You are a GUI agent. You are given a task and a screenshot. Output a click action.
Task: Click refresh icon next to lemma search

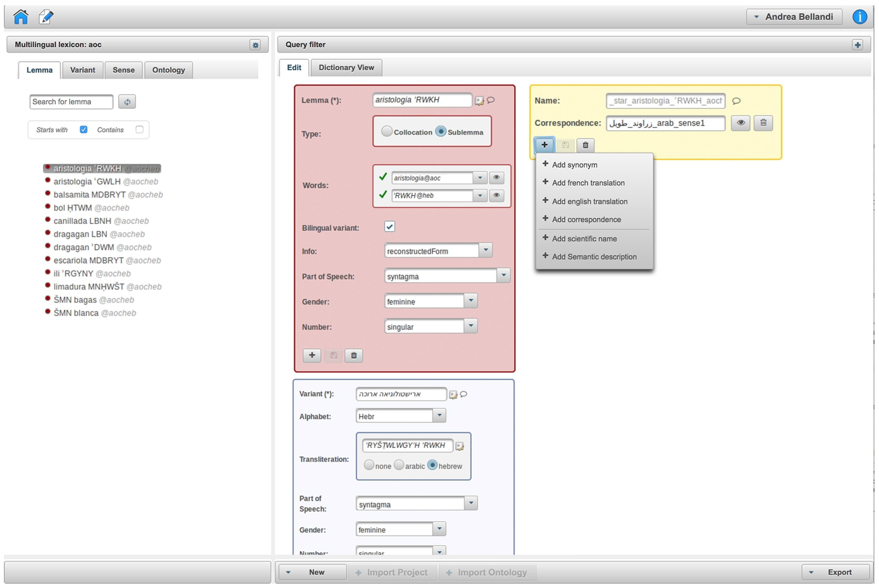127,102
